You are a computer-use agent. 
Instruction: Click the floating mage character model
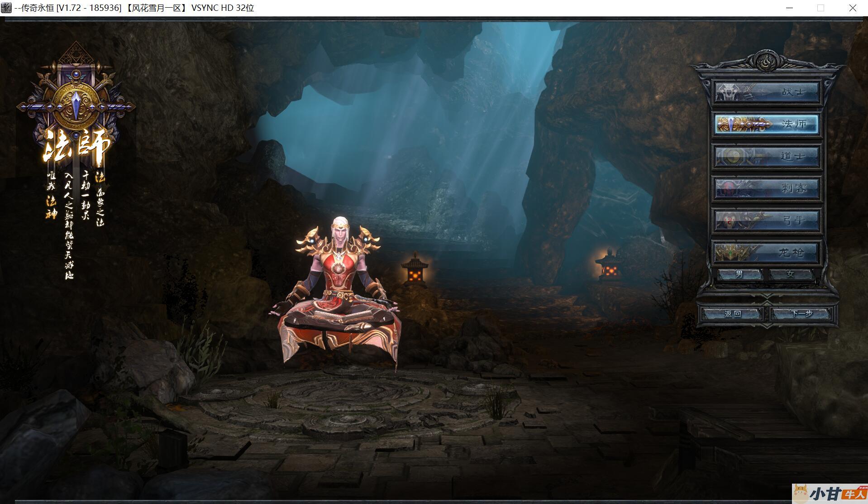(x=337, y=290)
